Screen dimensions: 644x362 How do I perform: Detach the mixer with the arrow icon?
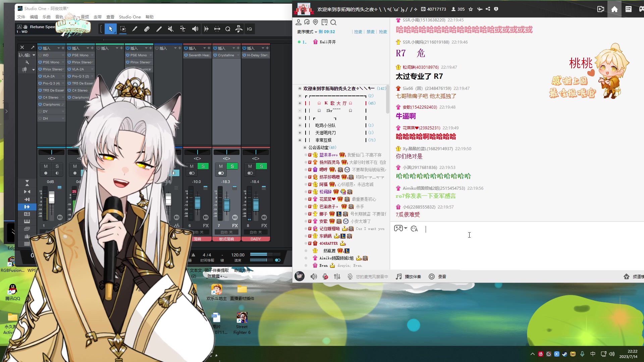click(x=33, y=47)
